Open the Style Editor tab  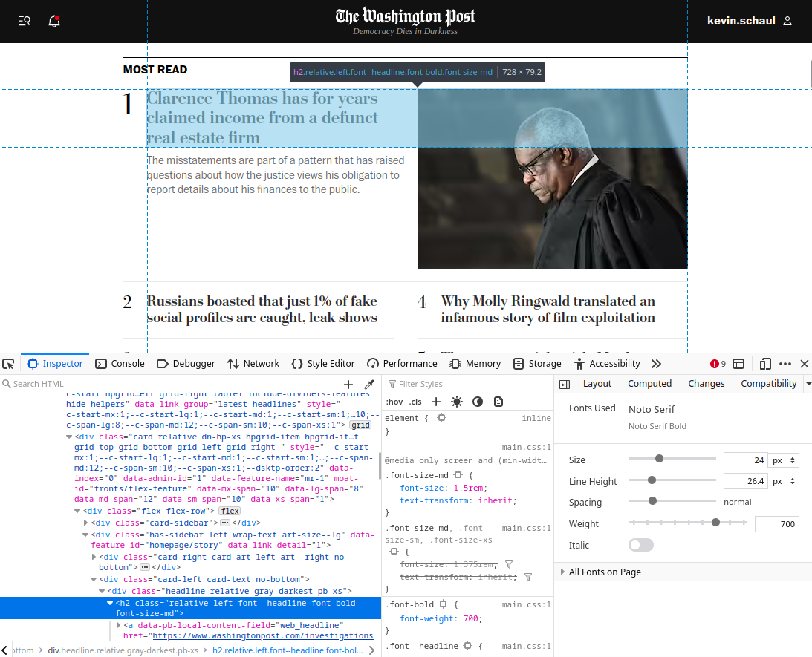323,364
